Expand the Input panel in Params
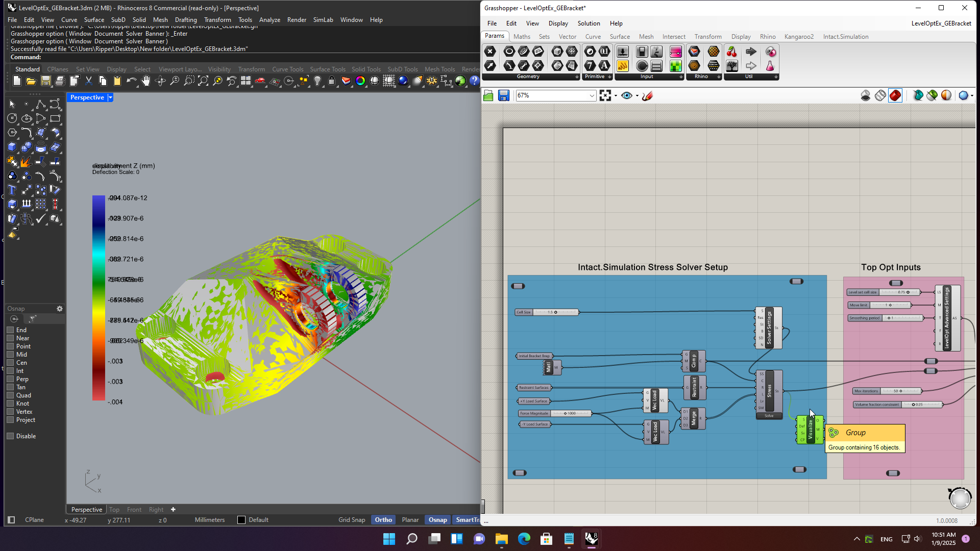 pyautogui.click(x=681, y=77)
